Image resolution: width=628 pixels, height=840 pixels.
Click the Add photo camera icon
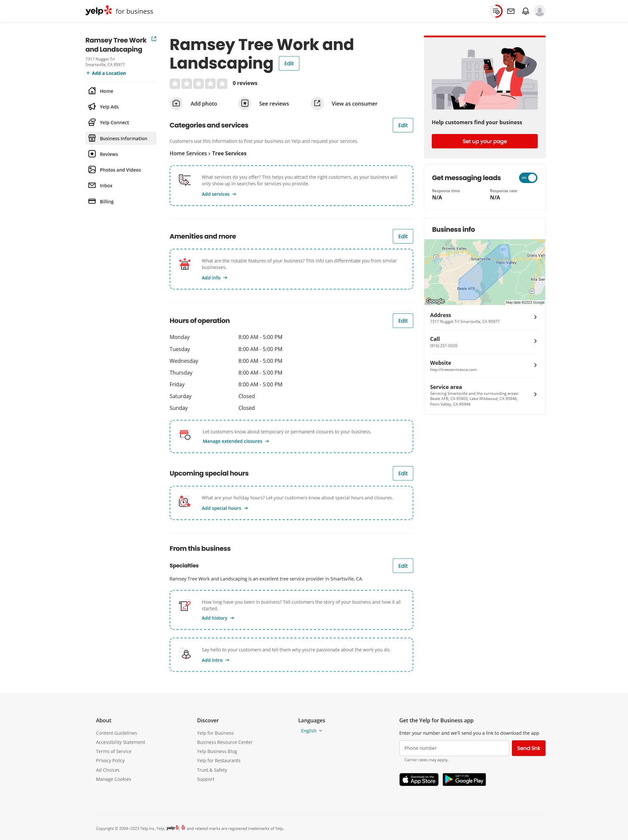(x=176, y=103)
